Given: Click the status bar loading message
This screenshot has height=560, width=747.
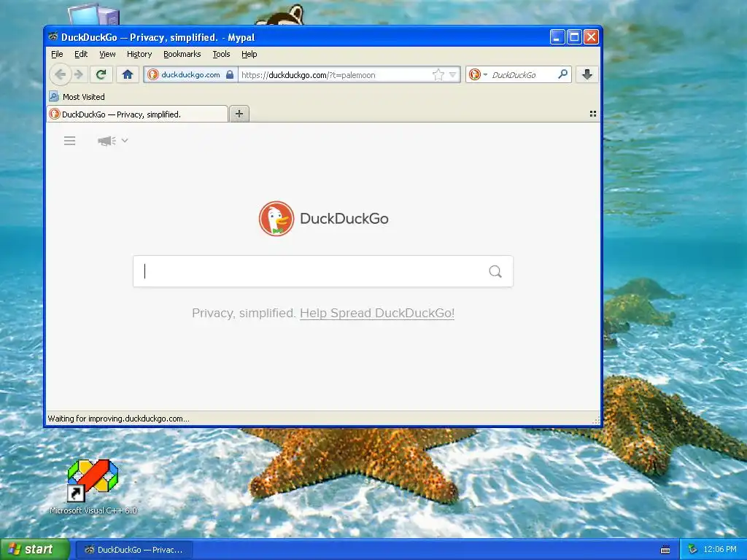Looking at the screenshot, I should click(x=119, y=419).
